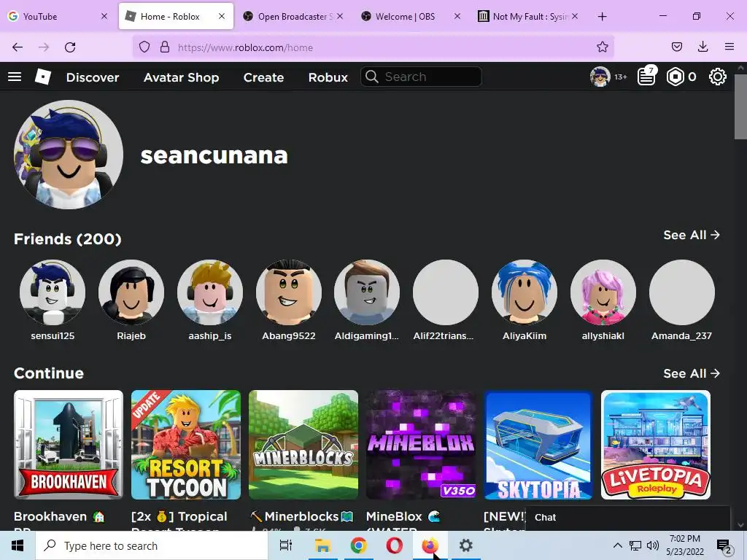Close the Not My Fault tab
The width and height of the screenshot is (747, 560).
(x=575, y=16)
